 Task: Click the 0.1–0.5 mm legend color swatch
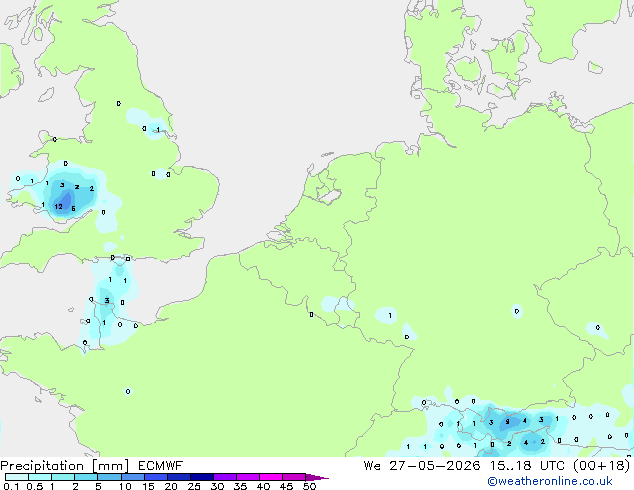tap(17, 477)
